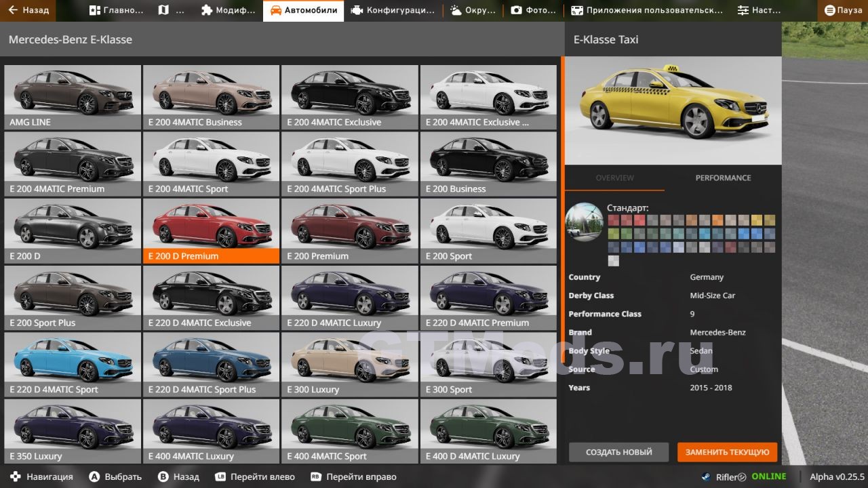Screen dimensions: 868x488
Task: Click the Пауза pause button
Action: click(x=843, y=10)
